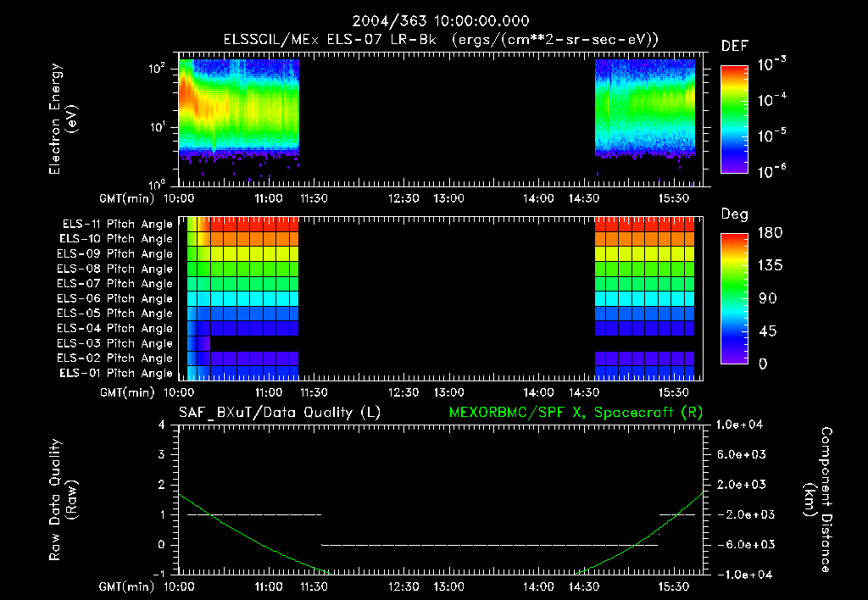Viewport: 868px width, 600px height.
Task: Select GMT(min) label under the pitch angle panel
Action: click(127, 393)
